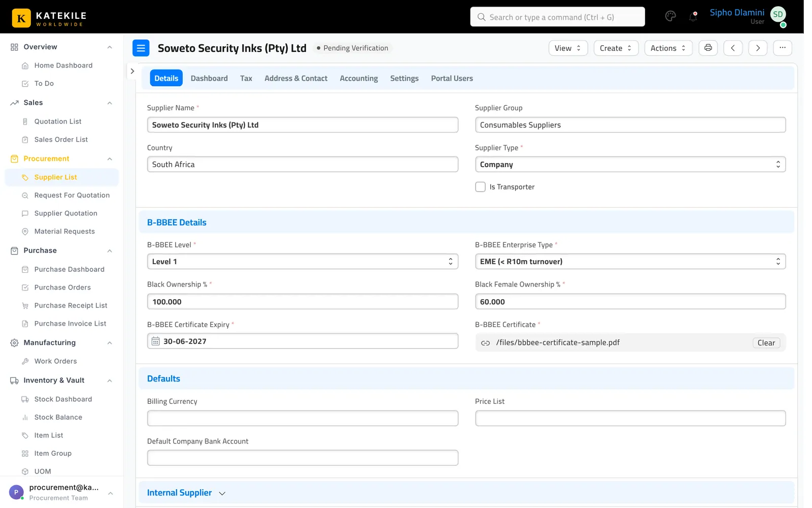The width and height of the screenshot is (812, 508).
Task: Open calendar icon for certificate expiry
Action: pyautogui.click(x=156, y=341)
